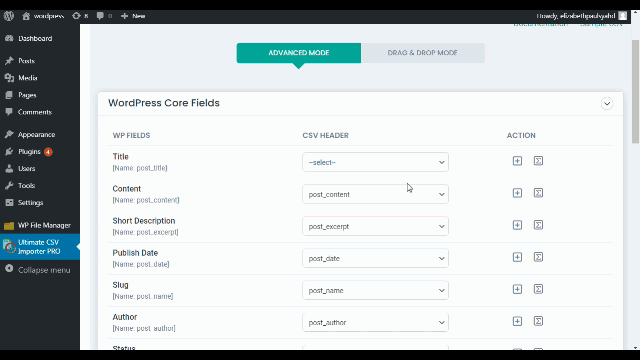Open Ultimate CSV Importer PRO menu

(x=40, y=247)
